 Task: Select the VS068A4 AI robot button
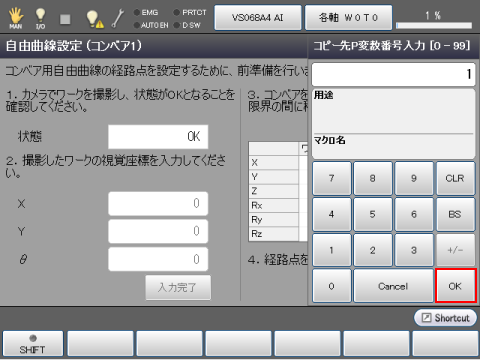tap(258, 18)
